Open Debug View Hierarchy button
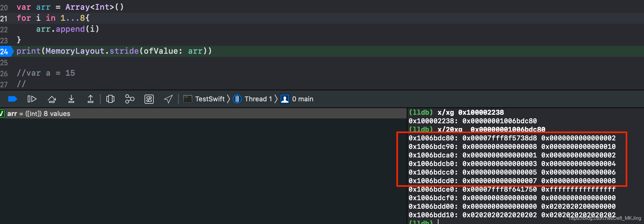644x224 pixels. [x=110, y=99]
